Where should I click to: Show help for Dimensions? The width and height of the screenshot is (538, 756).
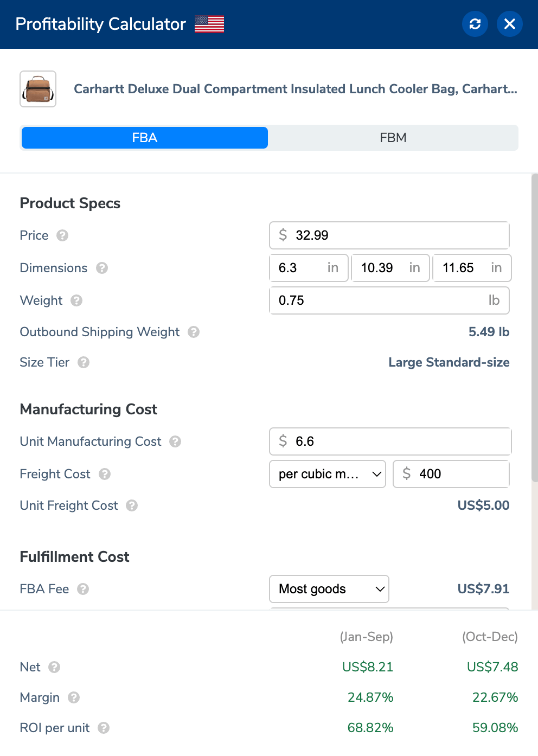(102, 268)
